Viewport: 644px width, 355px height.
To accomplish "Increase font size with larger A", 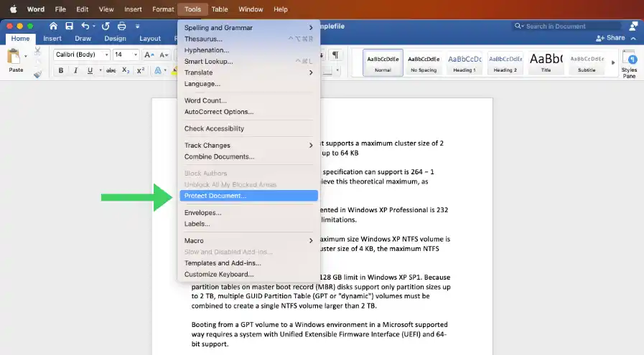I will (149, 55).
